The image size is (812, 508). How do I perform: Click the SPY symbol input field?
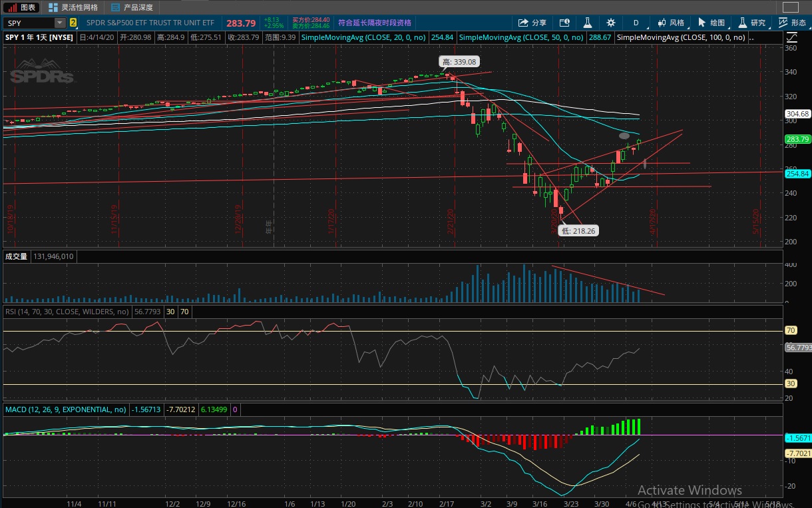coord(29,23)
